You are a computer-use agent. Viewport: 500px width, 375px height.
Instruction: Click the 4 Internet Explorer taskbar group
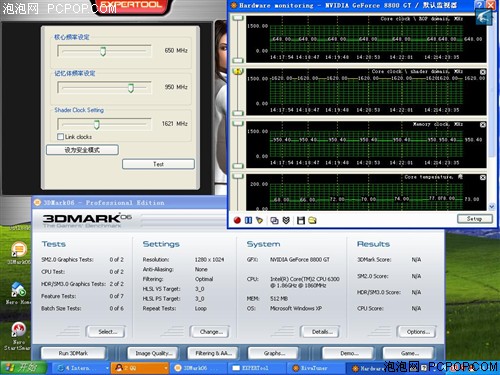pos(80,368)
